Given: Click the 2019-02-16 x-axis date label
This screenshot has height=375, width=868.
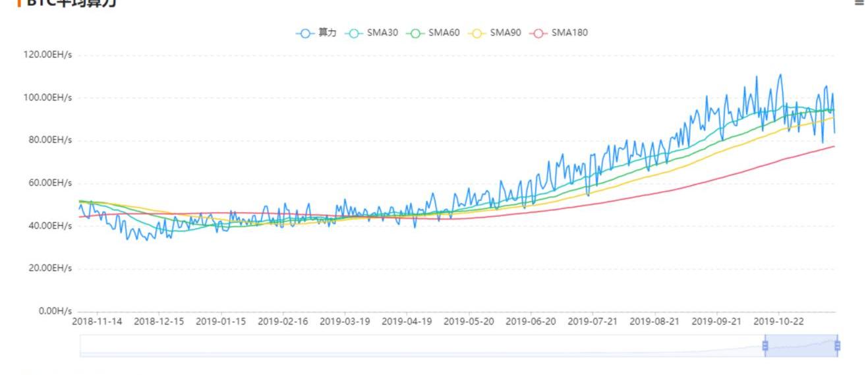Looking at the screenshot, I should click(x=283, y=322).
